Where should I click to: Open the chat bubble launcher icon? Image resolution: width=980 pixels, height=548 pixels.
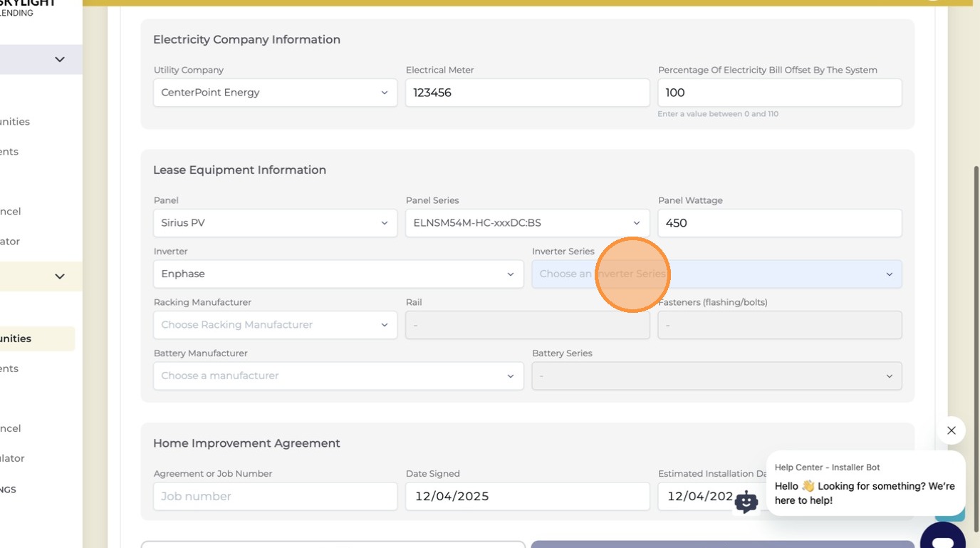click(942, 535)
